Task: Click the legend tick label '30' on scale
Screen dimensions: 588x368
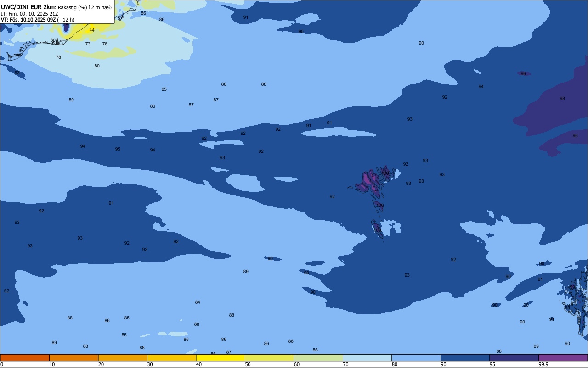Action: 150,364
